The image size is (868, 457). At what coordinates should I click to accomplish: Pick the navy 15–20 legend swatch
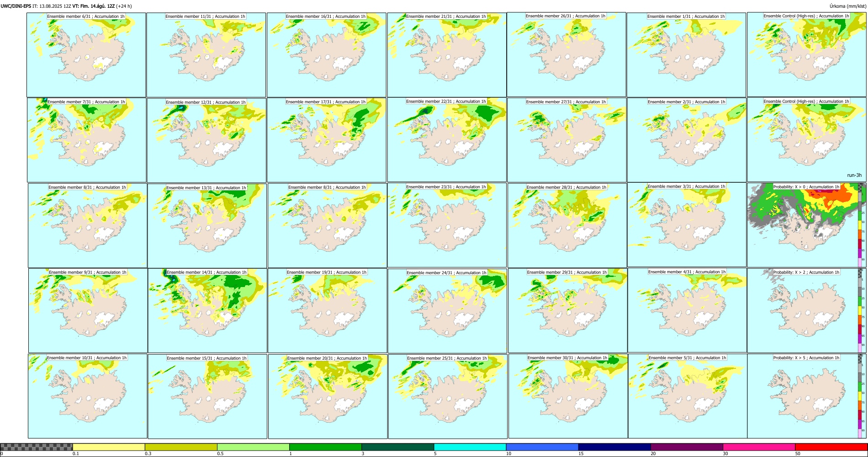click(x=614, y=447)
